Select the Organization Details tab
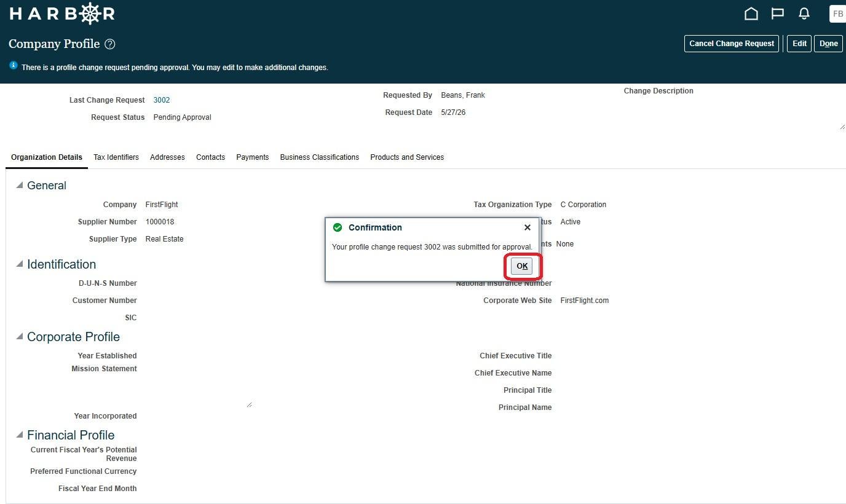 (47, 157)
